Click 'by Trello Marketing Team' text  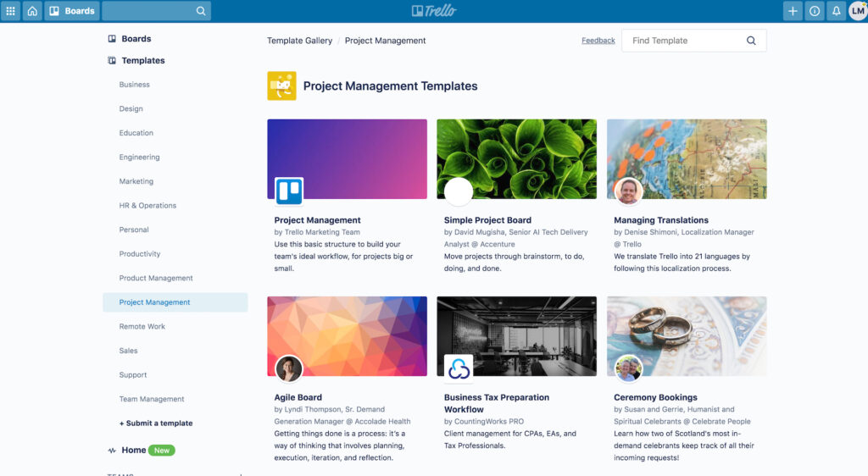pyautogui.click(x=317, y=232)
